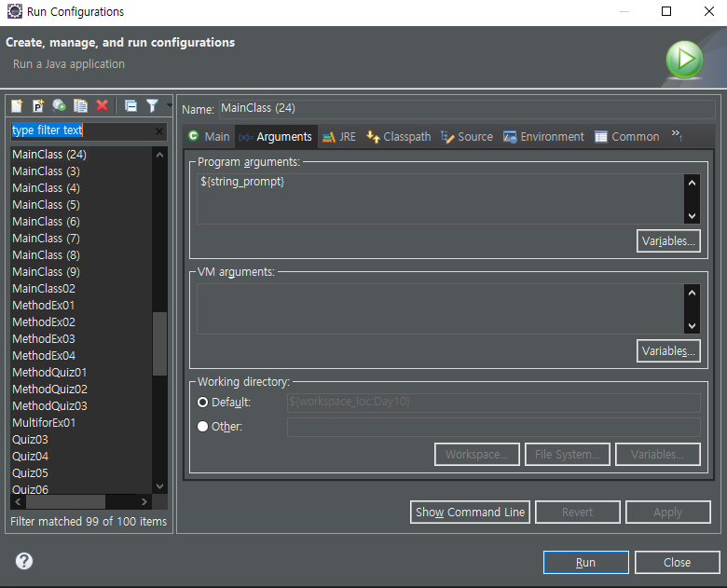The image size is (727, 588).
Task: Select MainClass (7) configuration
Action: 47,239
